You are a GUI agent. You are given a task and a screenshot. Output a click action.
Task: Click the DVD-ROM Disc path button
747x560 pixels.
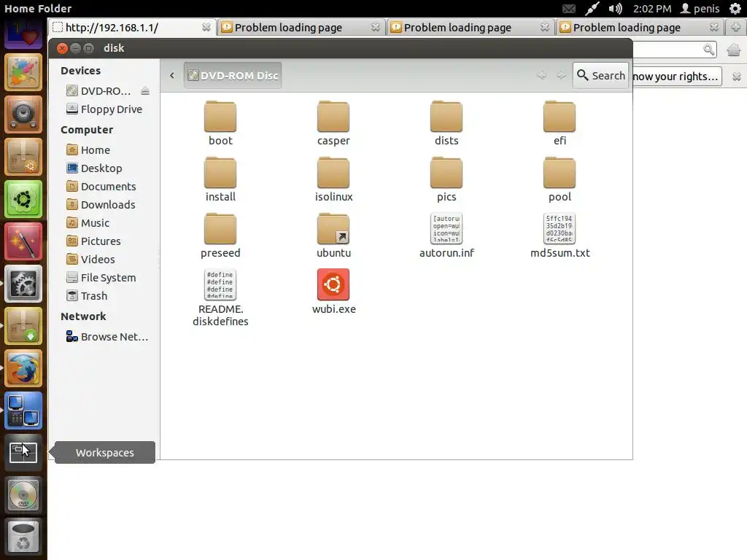tap(233, 75)
